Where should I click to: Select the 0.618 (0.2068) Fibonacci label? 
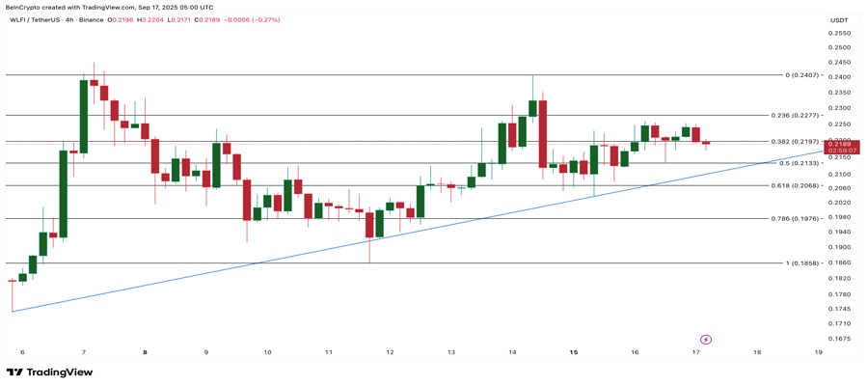(797, 185)
